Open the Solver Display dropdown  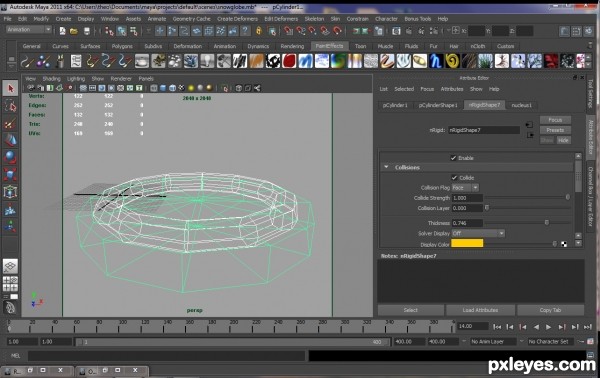[x=478, y=233]
